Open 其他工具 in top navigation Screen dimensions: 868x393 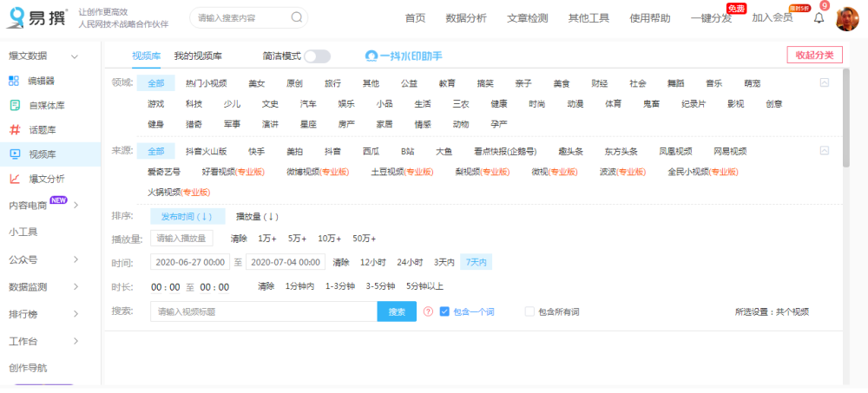click(589, 17)
